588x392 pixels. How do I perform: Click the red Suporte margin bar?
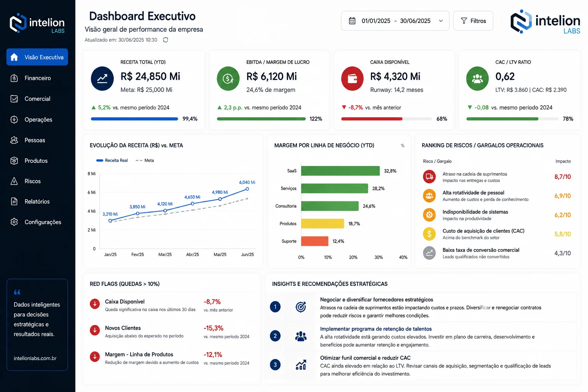(315, 241)
